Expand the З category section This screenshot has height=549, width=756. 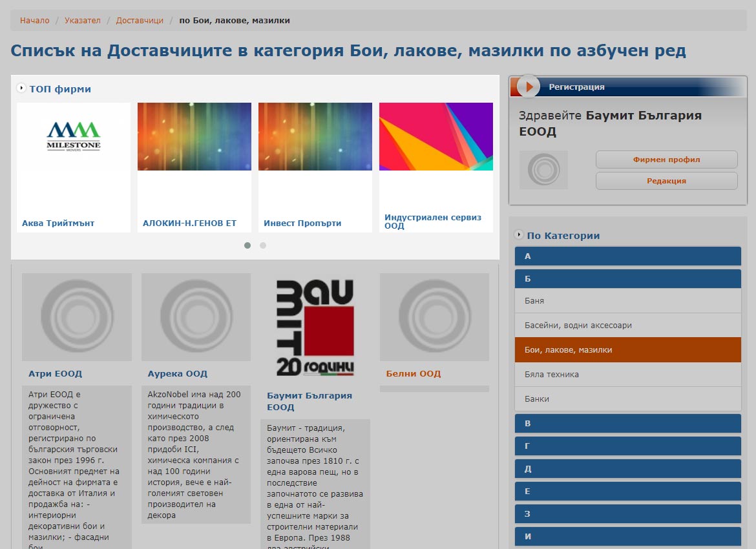coord(628,514)
